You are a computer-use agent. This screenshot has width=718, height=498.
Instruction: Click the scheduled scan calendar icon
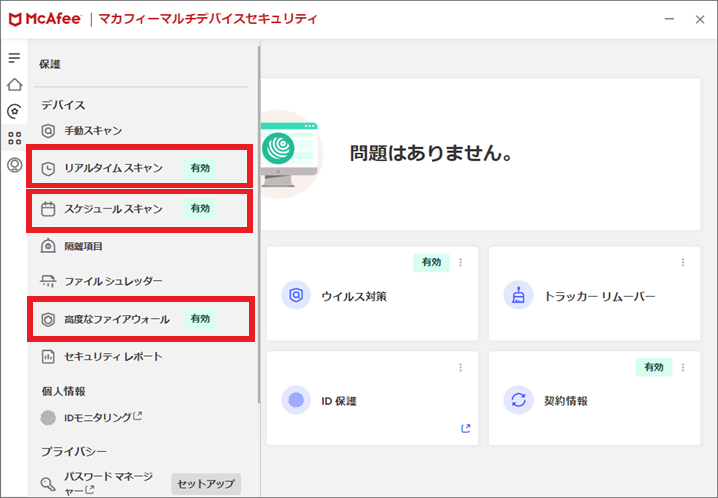[x=48, y=209]
